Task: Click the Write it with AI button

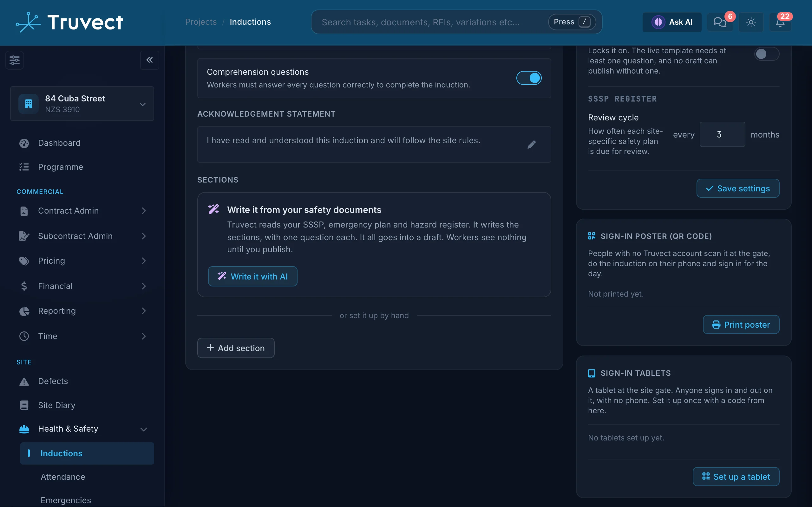Action: tap(253, 276)
